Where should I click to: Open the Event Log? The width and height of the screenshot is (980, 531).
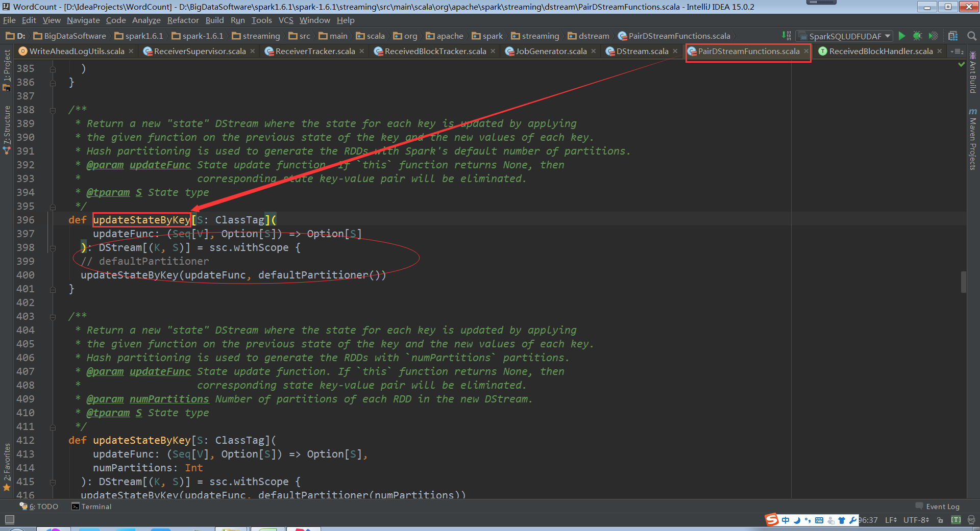(x=938, y=507)
